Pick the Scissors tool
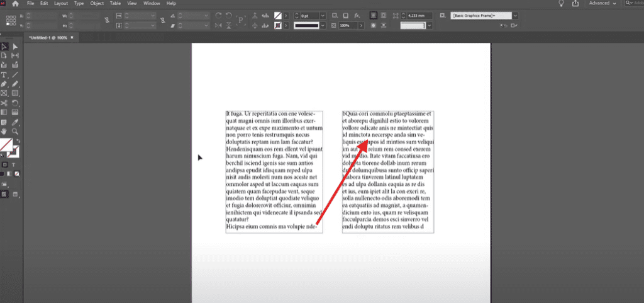This screenshot has height=303, width=644. [4, 103]
